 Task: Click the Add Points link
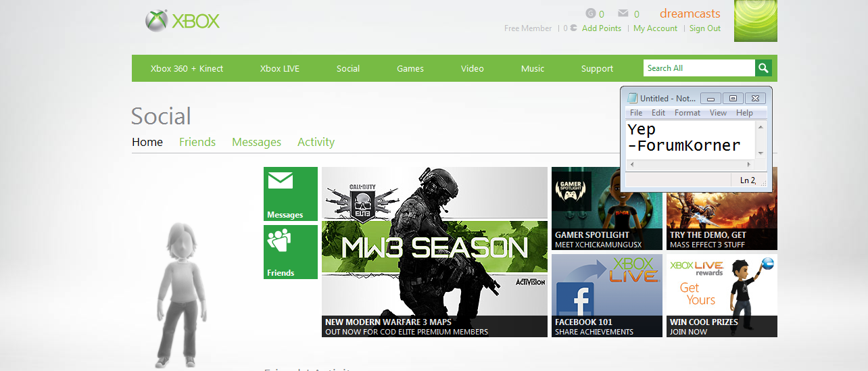pyautogui.click(x=602, y=28)
